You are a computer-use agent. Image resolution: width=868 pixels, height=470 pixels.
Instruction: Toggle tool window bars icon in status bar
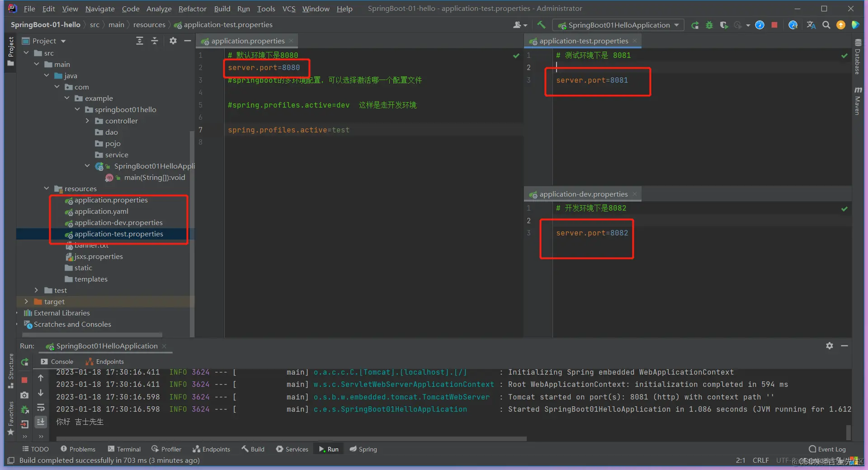coord(11,461)
